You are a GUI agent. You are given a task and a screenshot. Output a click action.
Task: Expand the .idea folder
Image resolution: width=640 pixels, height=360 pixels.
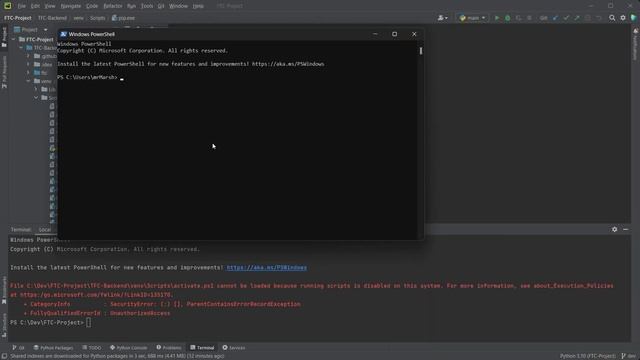tap(29, 64)
